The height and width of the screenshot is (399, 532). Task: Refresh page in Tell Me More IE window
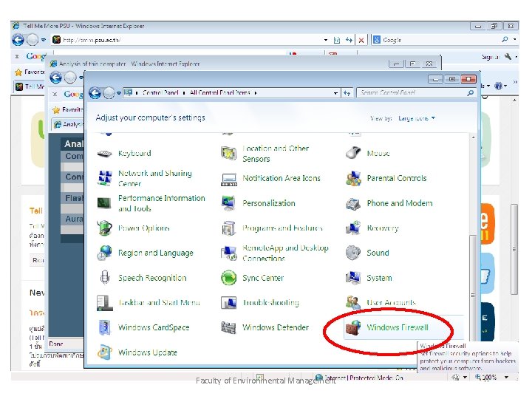(x=349, y=40)
